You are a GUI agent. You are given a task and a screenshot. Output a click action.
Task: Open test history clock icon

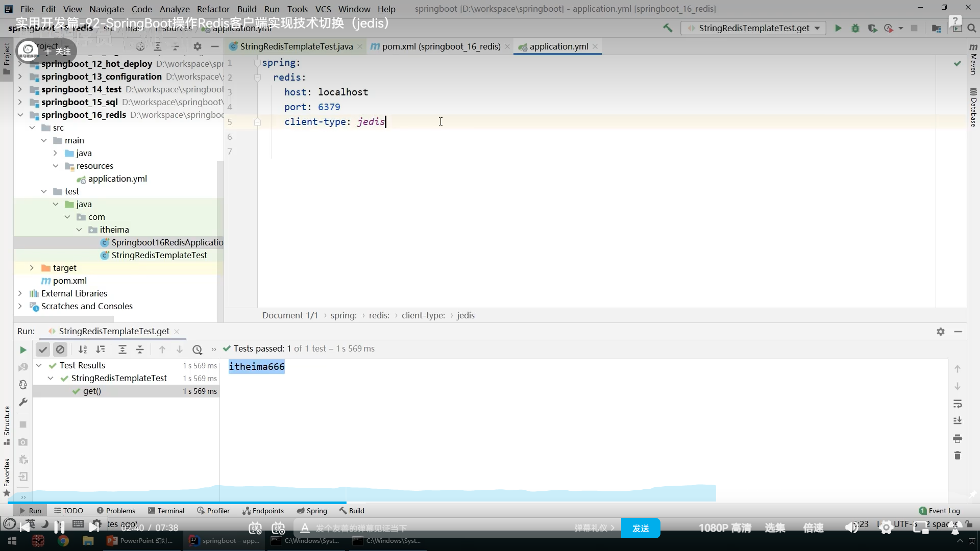pyautogui.click(x=197, y=349)
